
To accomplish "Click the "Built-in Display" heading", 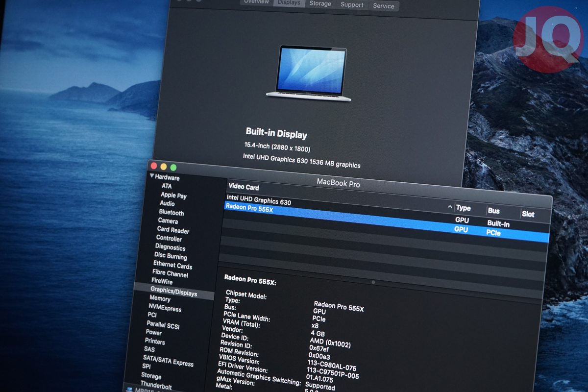I will coord(276,134).
